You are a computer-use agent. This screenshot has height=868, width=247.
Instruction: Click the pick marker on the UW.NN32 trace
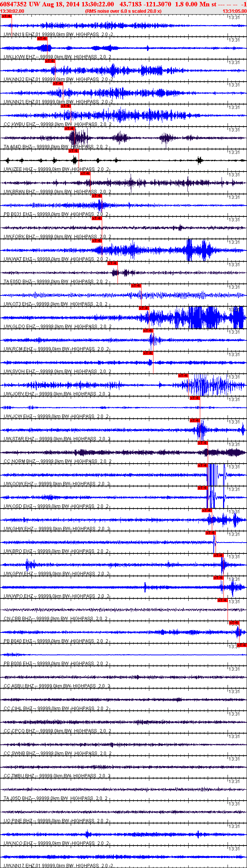point(50,61)
